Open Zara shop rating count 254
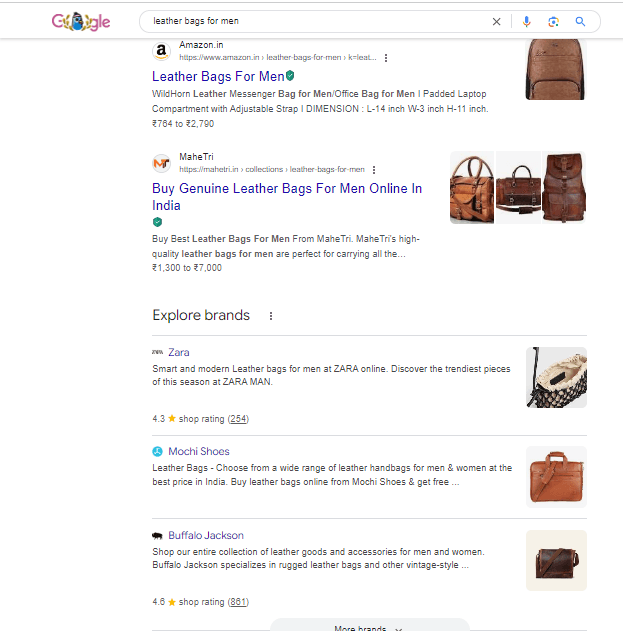Screen dimensions: 623x631 (x=238, y=419)
